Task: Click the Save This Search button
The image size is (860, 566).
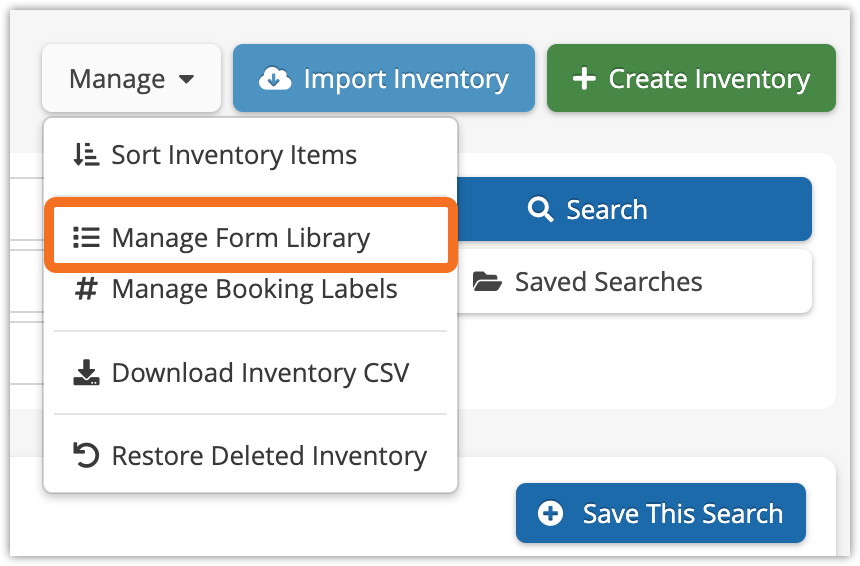Action: pos(660,513)
